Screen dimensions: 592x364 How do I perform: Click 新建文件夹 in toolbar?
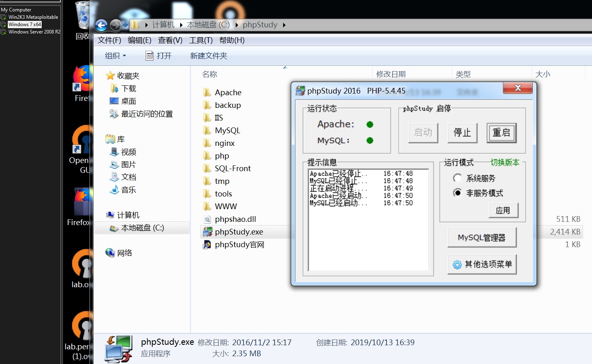point(208,56)
